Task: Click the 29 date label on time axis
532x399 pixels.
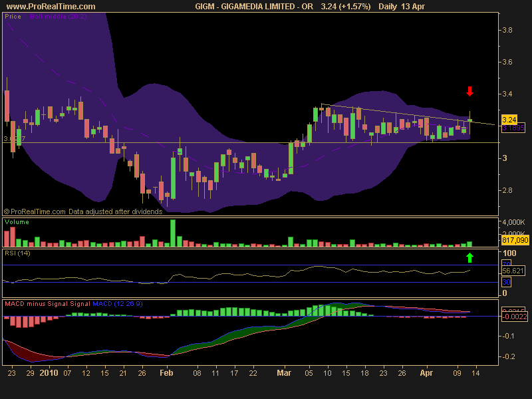Action: [30, 373]
